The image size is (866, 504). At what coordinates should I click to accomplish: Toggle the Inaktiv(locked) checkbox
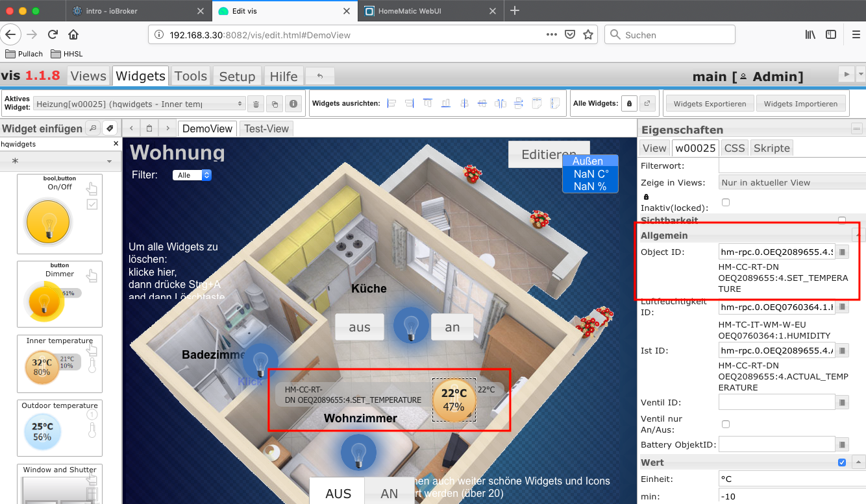[x=726, y=202]
